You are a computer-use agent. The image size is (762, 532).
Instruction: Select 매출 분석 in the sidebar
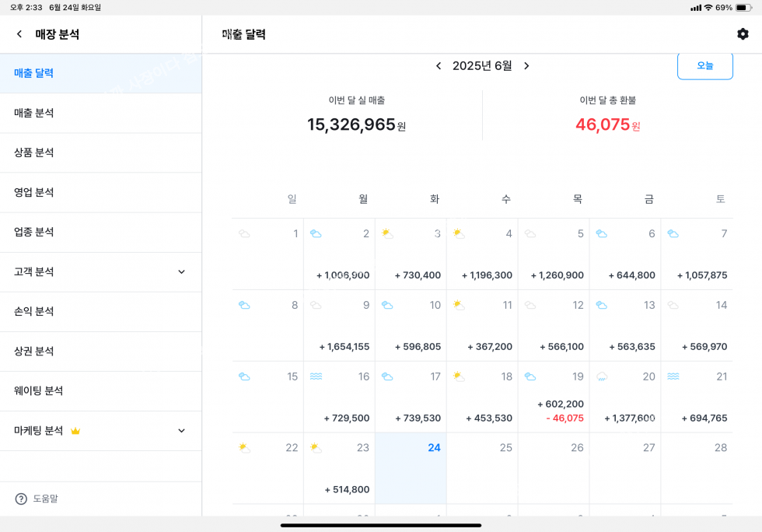(x=34, y=113)
